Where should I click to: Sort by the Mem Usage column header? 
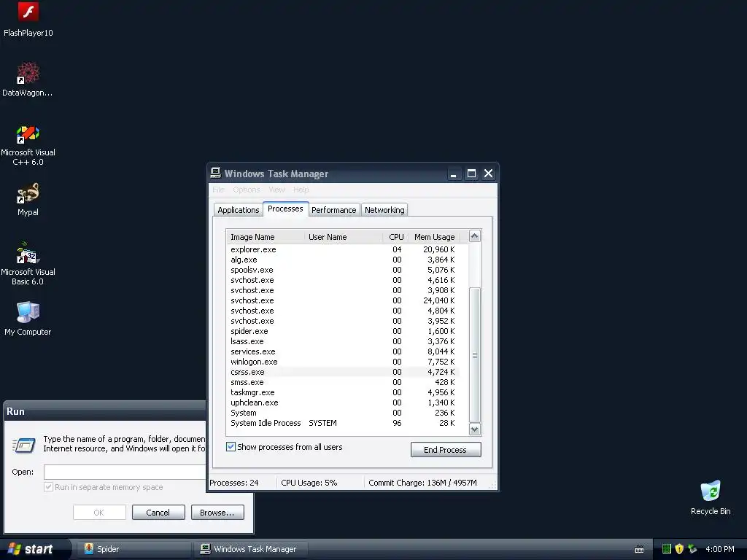tap(435, 237)
